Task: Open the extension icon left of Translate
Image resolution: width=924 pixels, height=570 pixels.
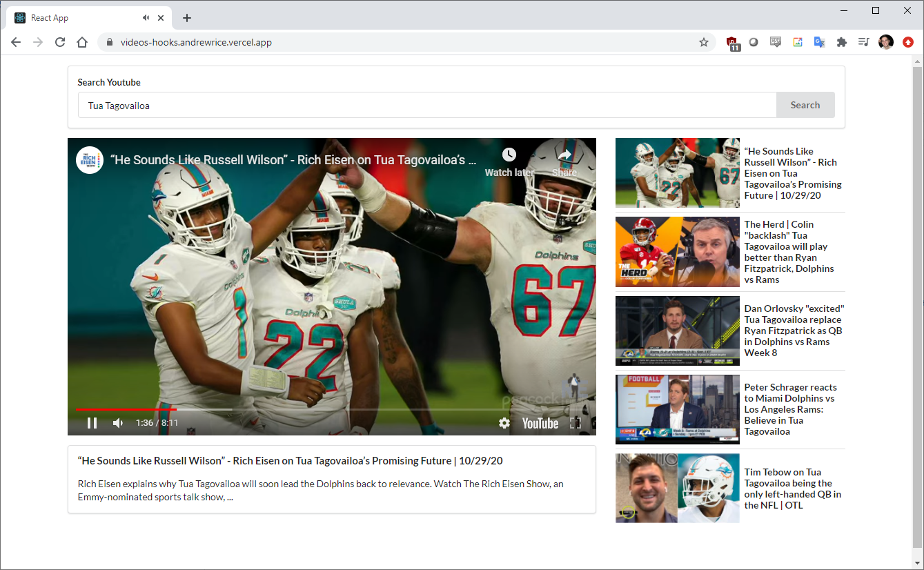Action: coord(798,42)
